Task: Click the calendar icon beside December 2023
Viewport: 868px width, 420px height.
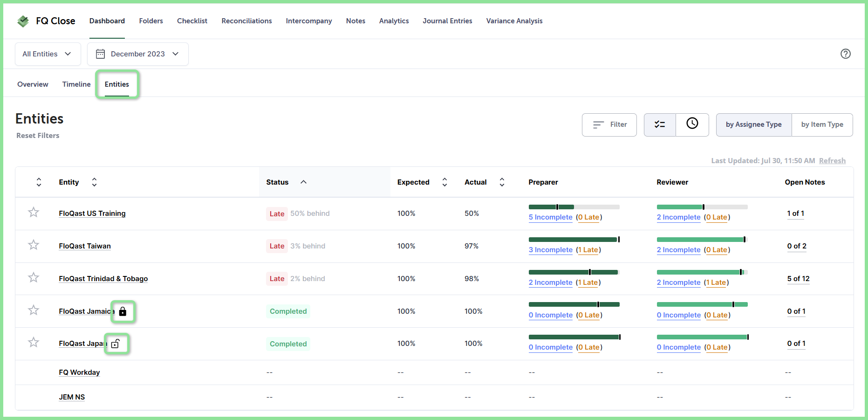Action: (100, 54)
